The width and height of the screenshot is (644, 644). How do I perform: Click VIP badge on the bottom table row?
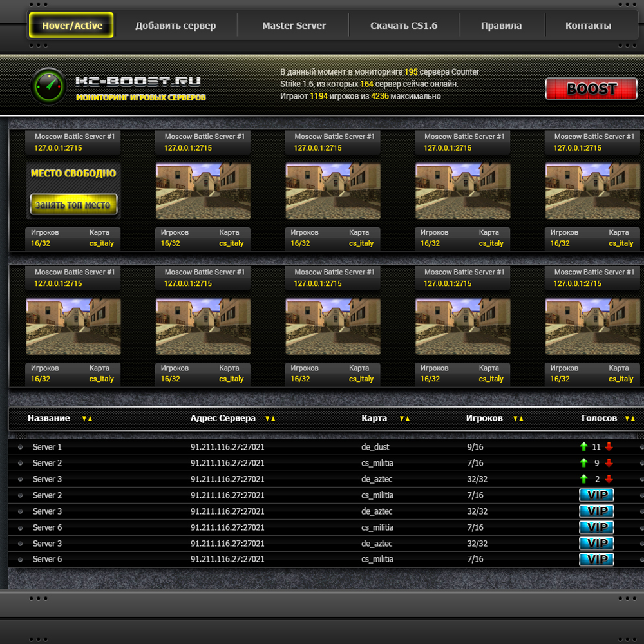point(596,560)
